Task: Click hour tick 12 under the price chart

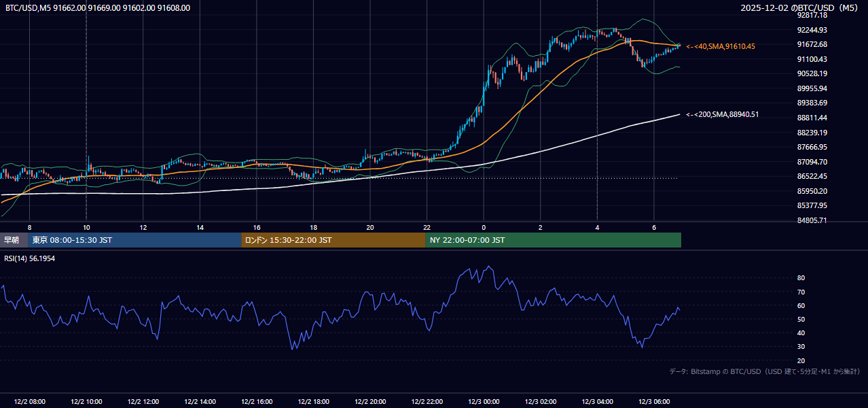Action: 143,227
